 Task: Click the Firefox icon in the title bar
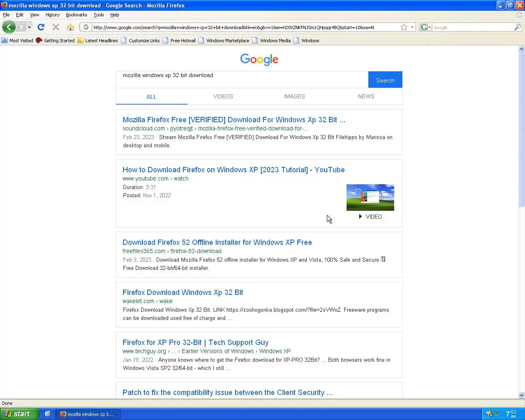tap(4, 5)
